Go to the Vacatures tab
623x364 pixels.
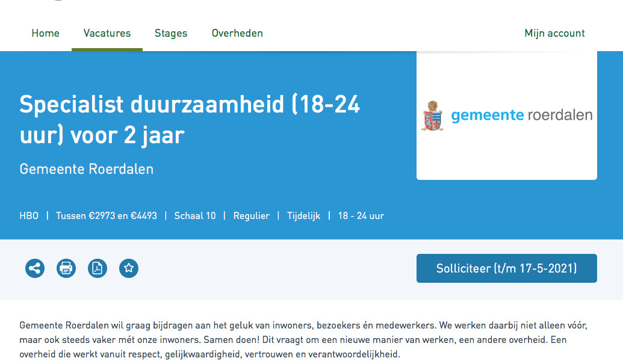(107, 33)
